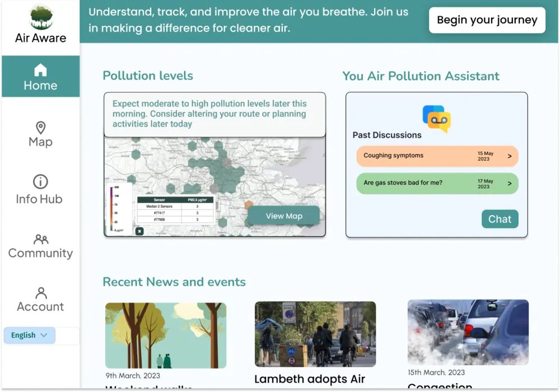Viewport: 560px width, 392px height.
Task: Close the sensor table with X icon
Action: tap(139, 231)
